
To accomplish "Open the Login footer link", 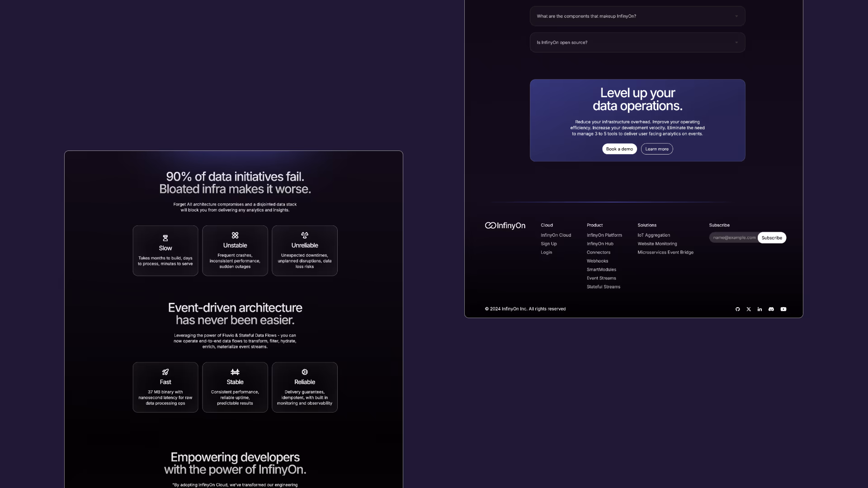I will click(546, 253).
